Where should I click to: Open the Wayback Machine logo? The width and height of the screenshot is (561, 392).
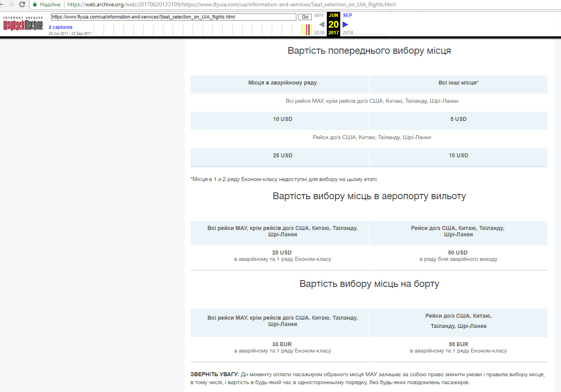click(x=23, y=24)
